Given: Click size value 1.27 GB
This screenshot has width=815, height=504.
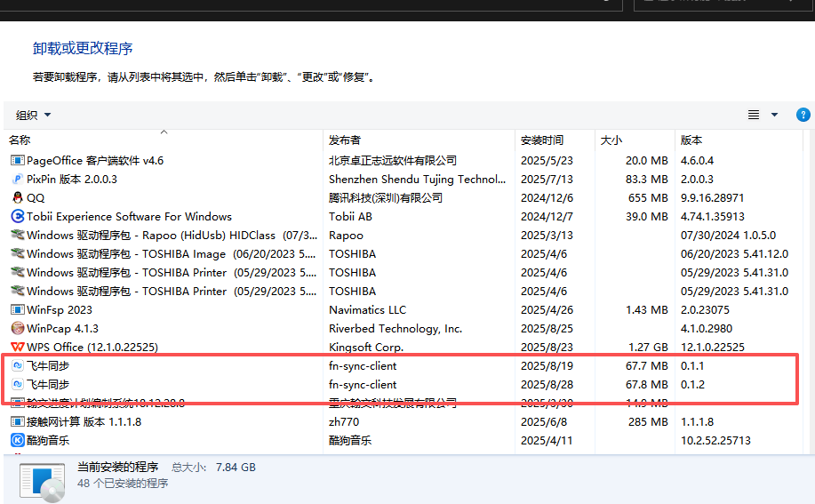Looking at the screenshot, I should pos(648,347).
